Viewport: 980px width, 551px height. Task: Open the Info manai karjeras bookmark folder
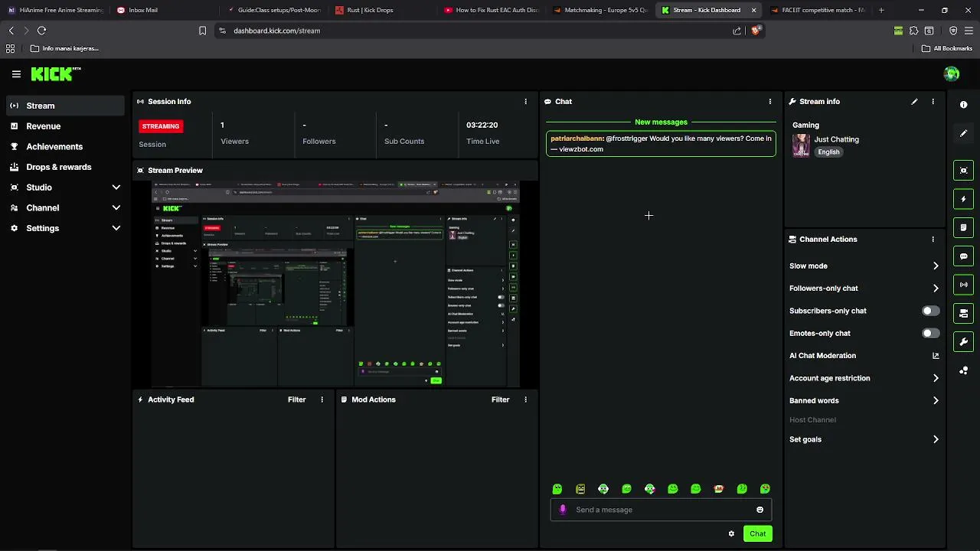64,48
